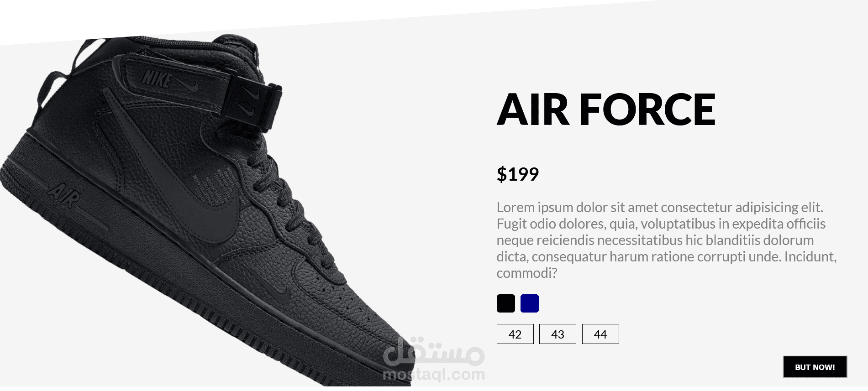This screenshot has width=868, height=391.
Task: Choose shoe size 42
Action: click(515, 334)
